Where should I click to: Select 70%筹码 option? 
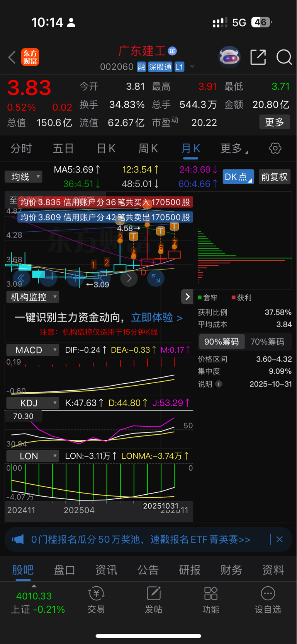pos(267,342)
